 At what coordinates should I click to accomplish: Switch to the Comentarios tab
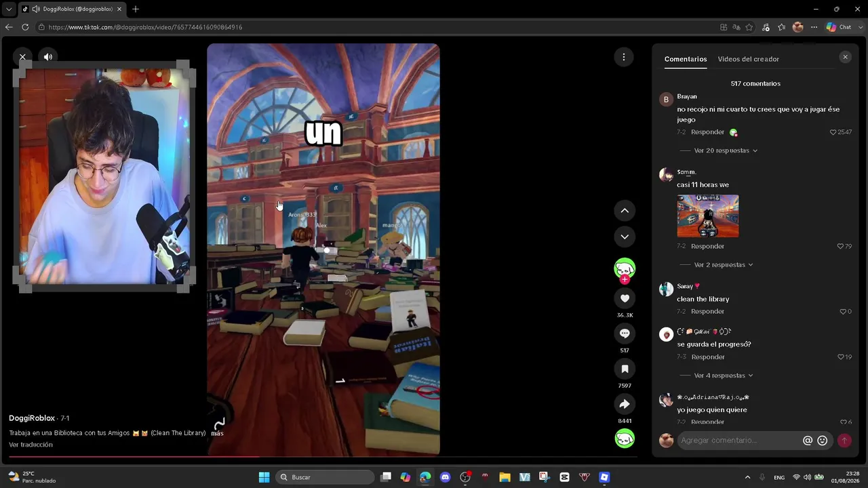[686, 59]
